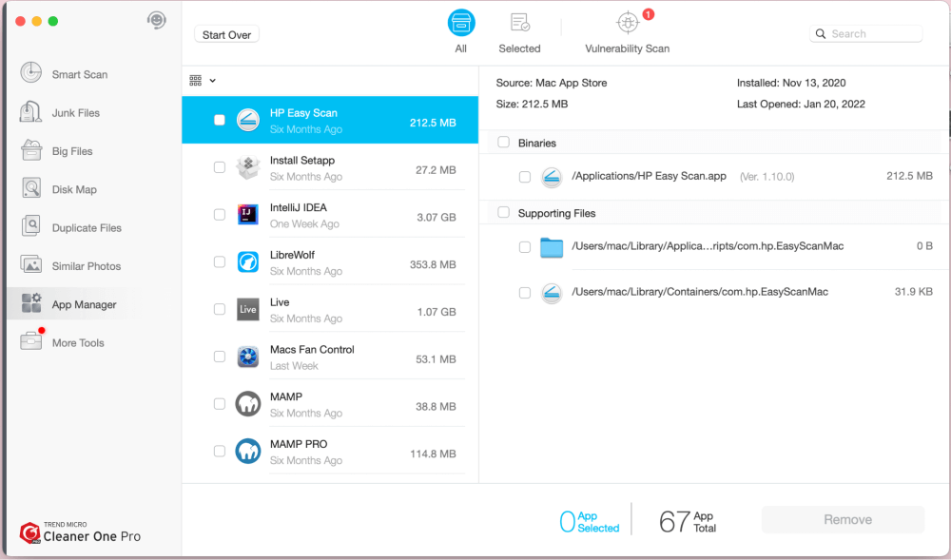This screenshot has height=560, width=951.
Task: Check the Library/Containers file checkbox
Action: click(525, 293)
